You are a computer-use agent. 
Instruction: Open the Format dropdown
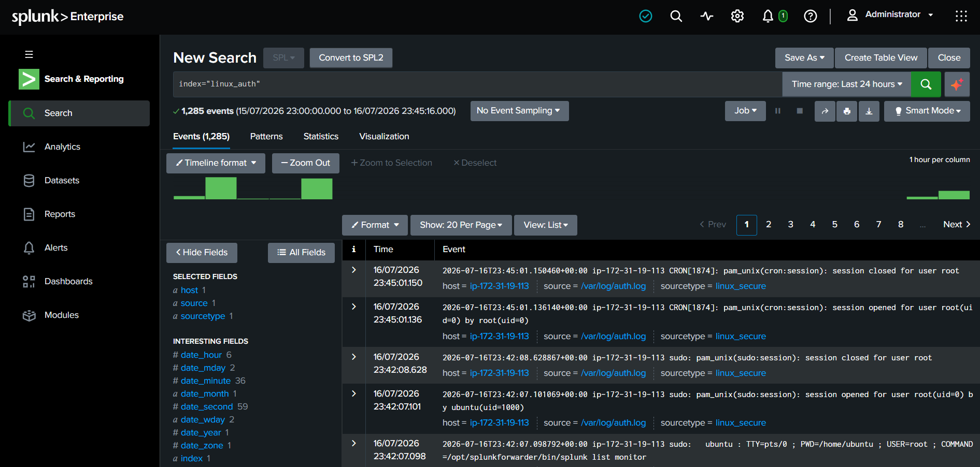tap(375, 225)
